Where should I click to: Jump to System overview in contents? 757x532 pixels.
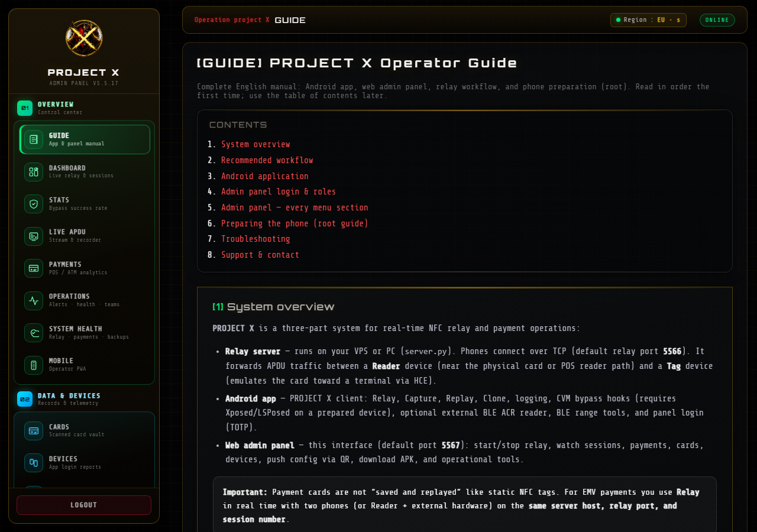(255, 144)
